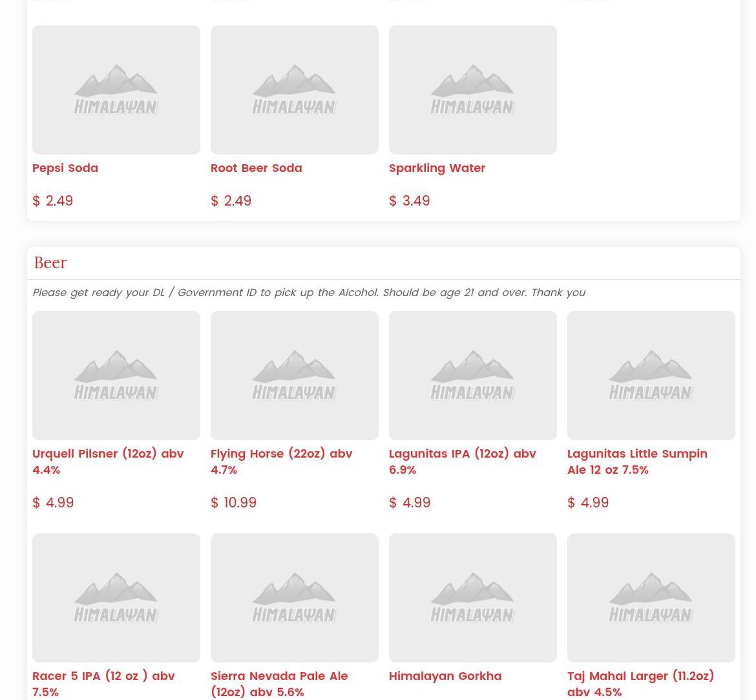
Task: Click the $ 2.49 price under Pepsi Soda
Action: (52, 200)
